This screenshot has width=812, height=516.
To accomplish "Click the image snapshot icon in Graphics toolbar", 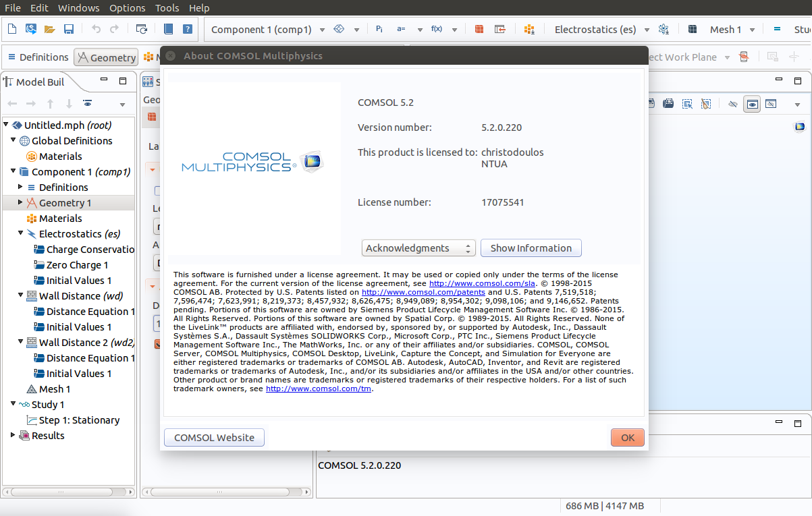I will coord(668,103).
